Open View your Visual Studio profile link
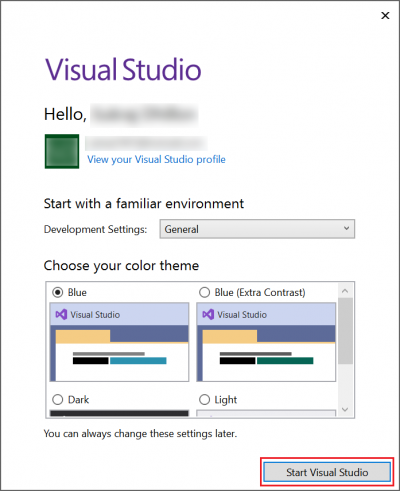This screenshot has width=400, height=491. (x=156, y=159)
